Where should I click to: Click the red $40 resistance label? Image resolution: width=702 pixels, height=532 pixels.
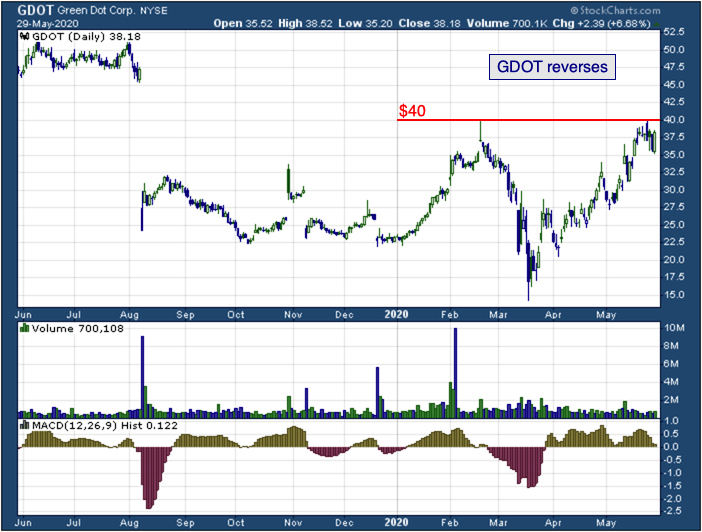pos(412,111)
